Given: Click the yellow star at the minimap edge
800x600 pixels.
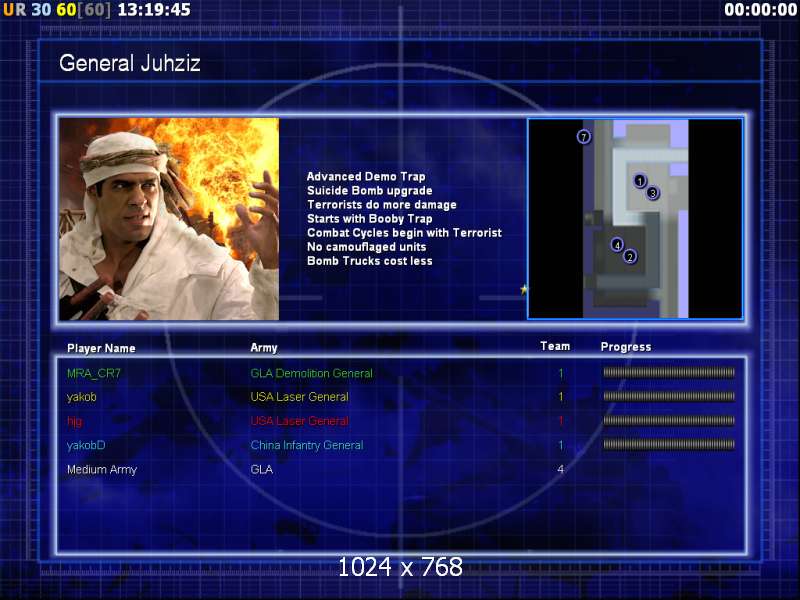Looking at the screenshot, I should coord(524,289).
